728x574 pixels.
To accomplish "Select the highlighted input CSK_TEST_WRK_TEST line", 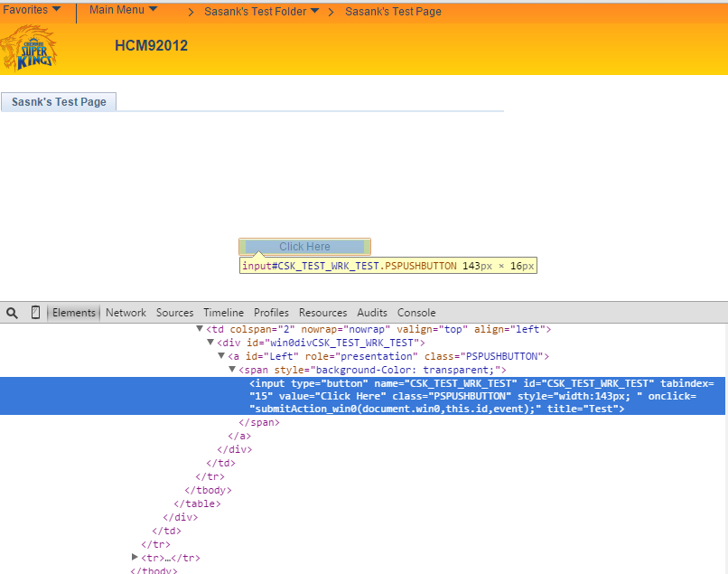I will pyautogui.click(x=362, y=396).
